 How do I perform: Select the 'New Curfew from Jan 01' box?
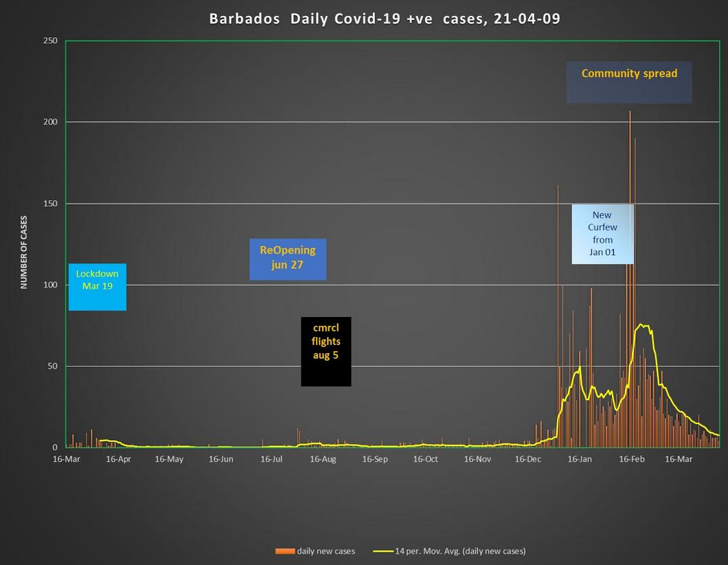coord(602,234)
